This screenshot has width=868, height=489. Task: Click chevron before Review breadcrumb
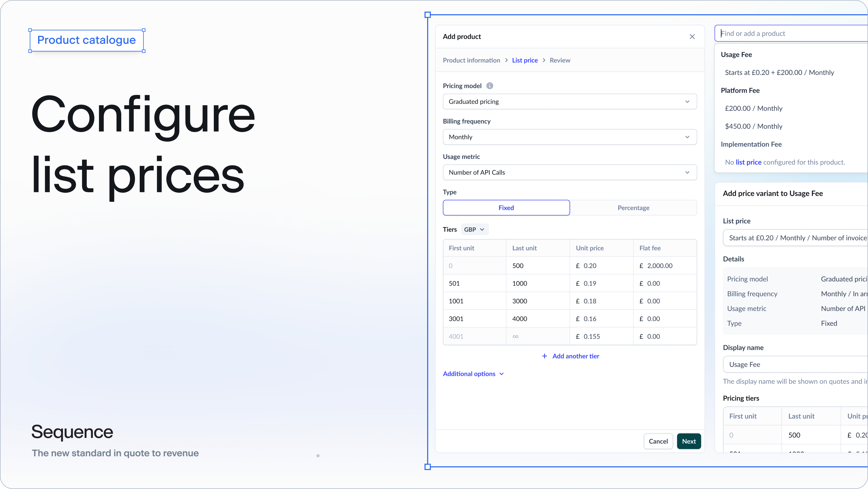[x=544, y=60]
